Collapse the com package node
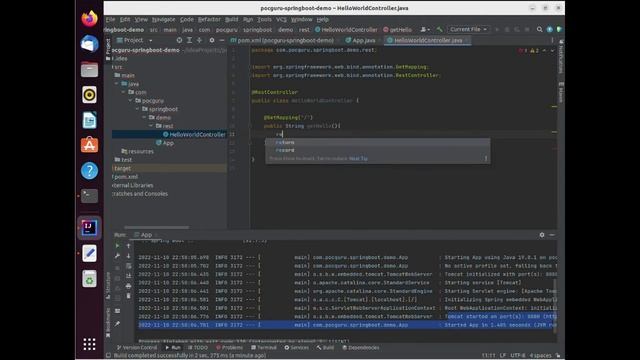This screenshot has width=640, height=360. [123, 92]
